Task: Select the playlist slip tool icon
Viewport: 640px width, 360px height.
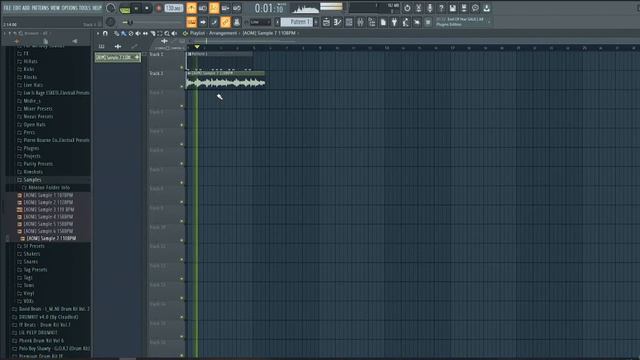Action: pos(145,33)
